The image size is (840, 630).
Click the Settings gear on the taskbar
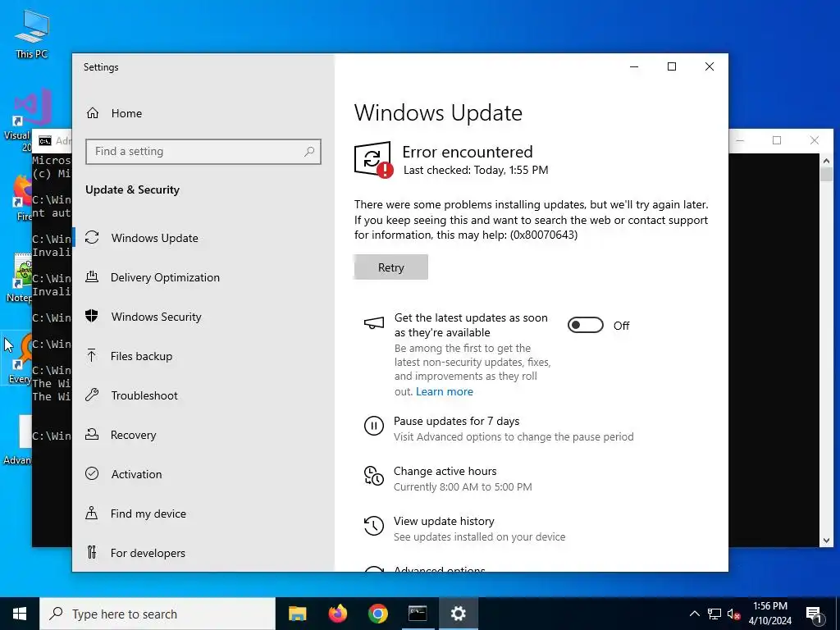[x=458, y=614]
